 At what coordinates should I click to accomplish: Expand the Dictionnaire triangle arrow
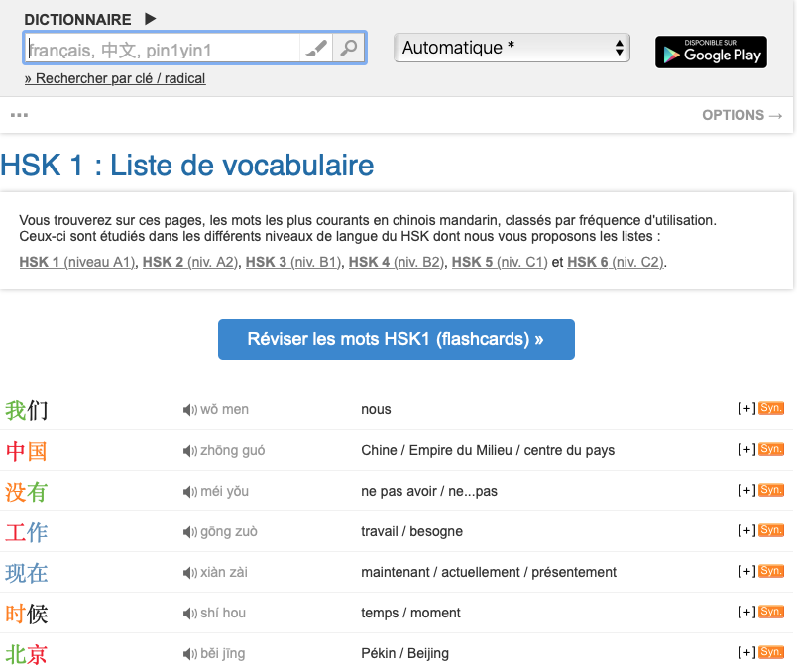[x=150, y=18]
